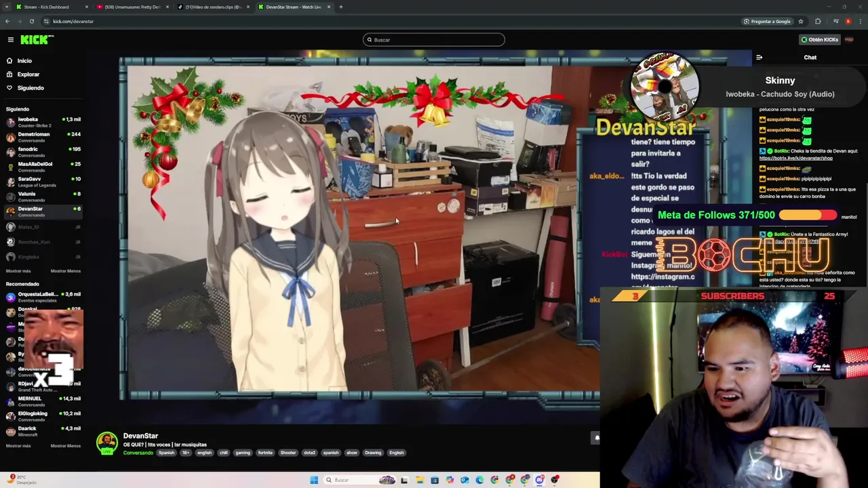Click the fortnite tag
868x488 pixels.
point(265,453)
